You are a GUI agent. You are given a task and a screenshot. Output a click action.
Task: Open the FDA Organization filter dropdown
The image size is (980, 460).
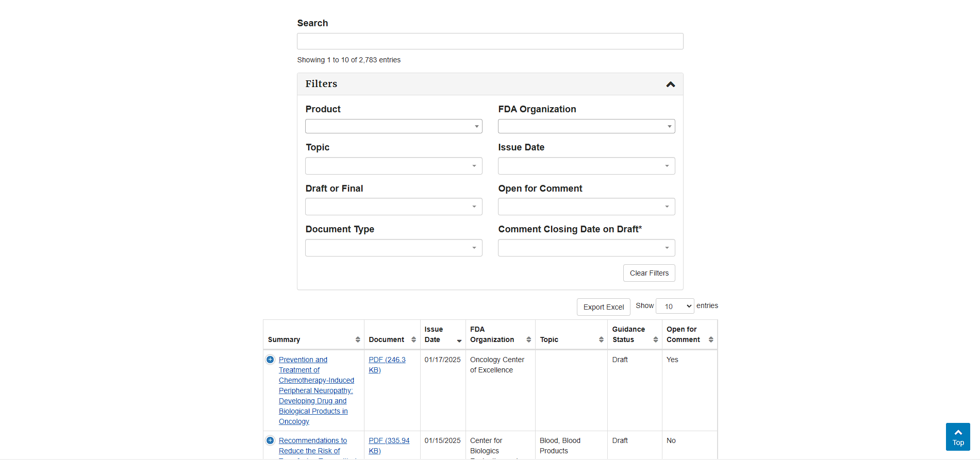(586, 126)
